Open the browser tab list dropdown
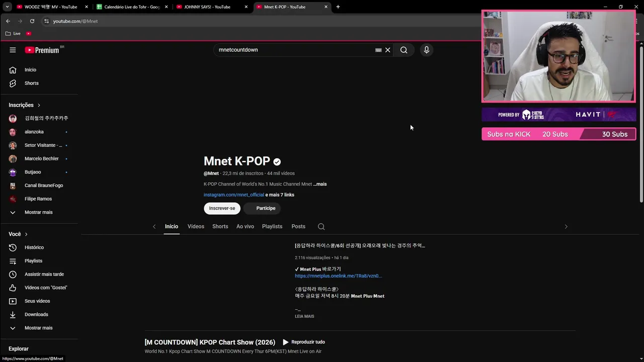The width and height of the screenshot is (644, 362). coord(7,7)
